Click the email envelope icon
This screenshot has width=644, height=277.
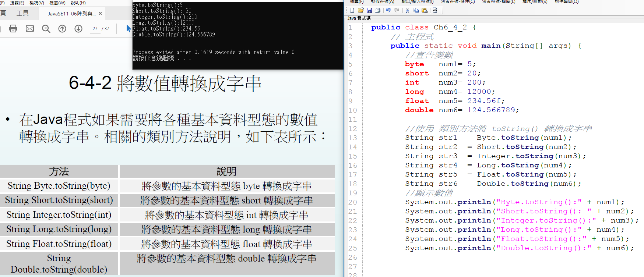tap(30, 29)
